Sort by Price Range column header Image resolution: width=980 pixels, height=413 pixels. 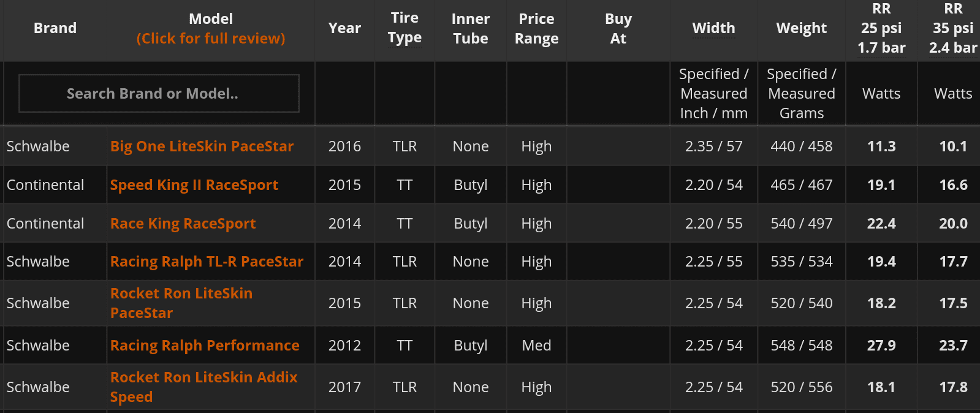point(536,28)
